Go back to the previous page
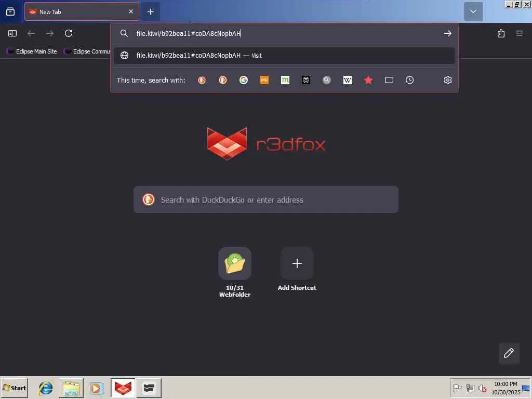 click(x=31, y=33)
